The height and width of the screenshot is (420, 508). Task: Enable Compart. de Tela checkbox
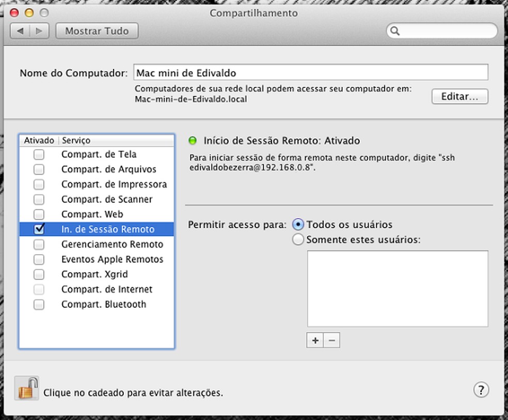[39, 154]
